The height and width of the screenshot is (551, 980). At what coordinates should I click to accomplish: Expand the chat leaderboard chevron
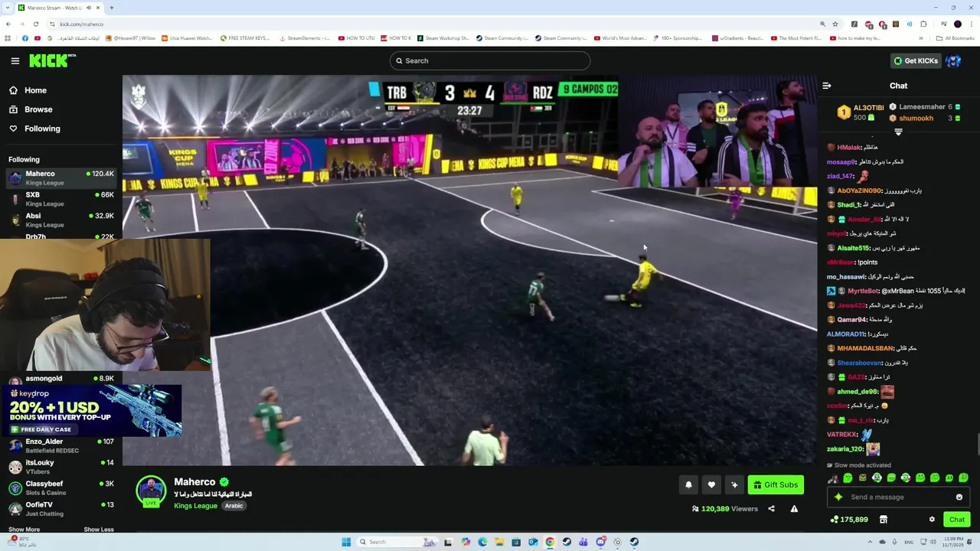pos(899,132)
